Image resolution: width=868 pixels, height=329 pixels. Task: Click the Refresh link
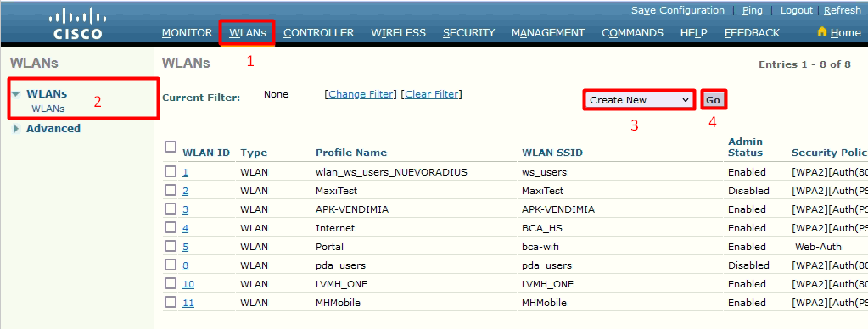tap(843, 10)
